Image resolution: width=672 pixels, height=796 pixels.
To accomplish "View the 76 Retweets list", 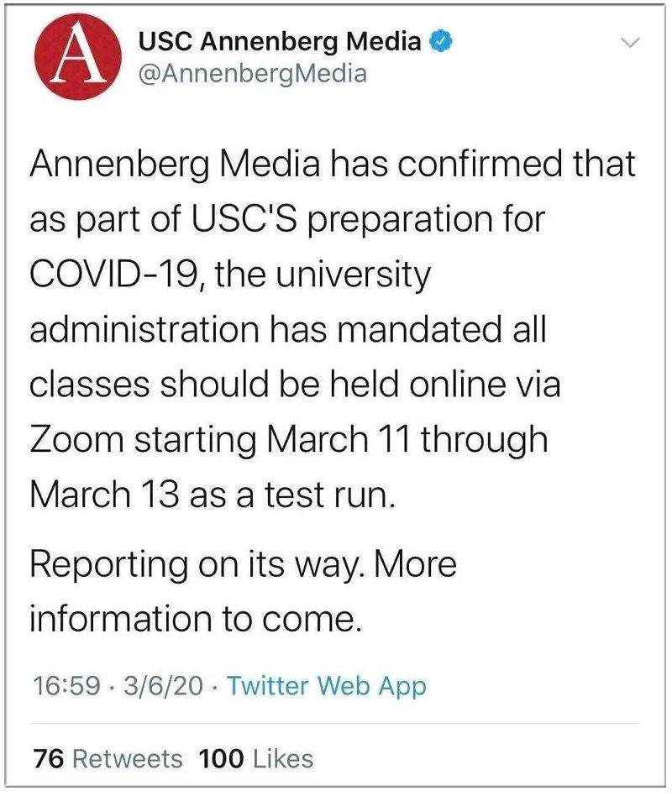I will pos(108,759).
